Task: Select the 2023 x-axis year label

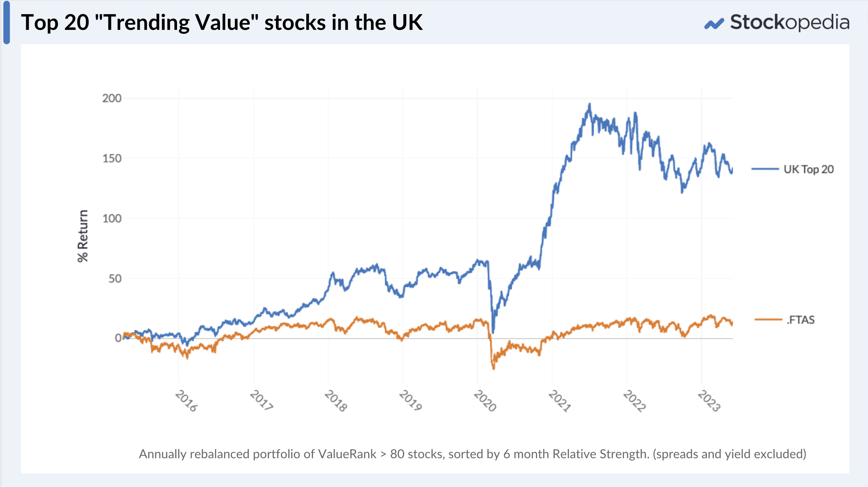Action: tap(709, 401)
